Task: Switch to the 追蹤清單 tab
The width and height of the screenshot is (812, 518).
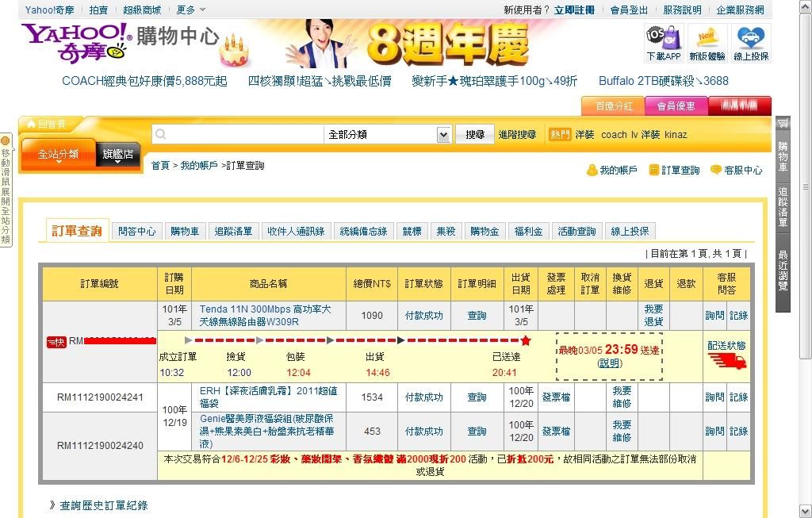Action: (233, 232)
